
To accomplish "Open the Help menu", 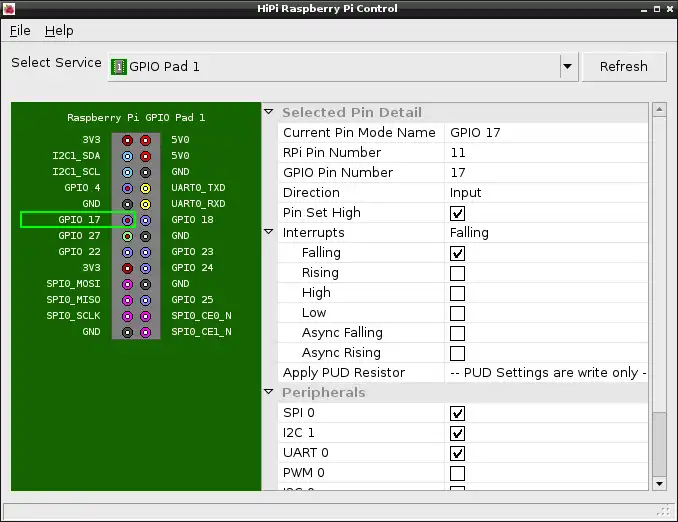I will coord(59,31).
